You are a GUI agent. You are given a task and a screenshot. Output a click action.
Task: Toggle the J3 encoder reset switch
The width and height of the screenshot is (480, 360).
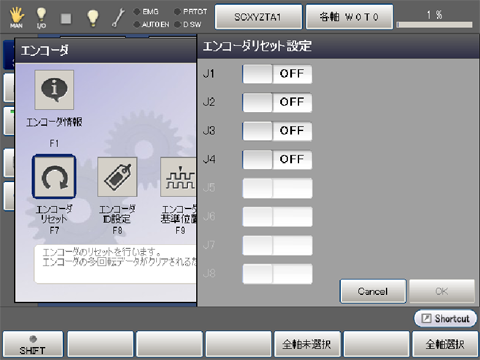pyautogui.click(x=277, y=131)
